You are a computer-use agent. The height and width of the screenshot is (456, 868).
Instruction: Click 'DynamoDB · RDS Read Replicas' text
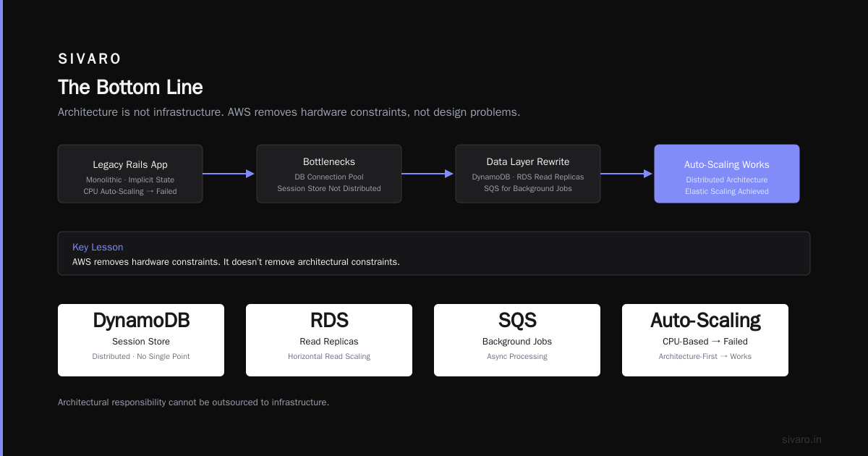tap(528, 177)
